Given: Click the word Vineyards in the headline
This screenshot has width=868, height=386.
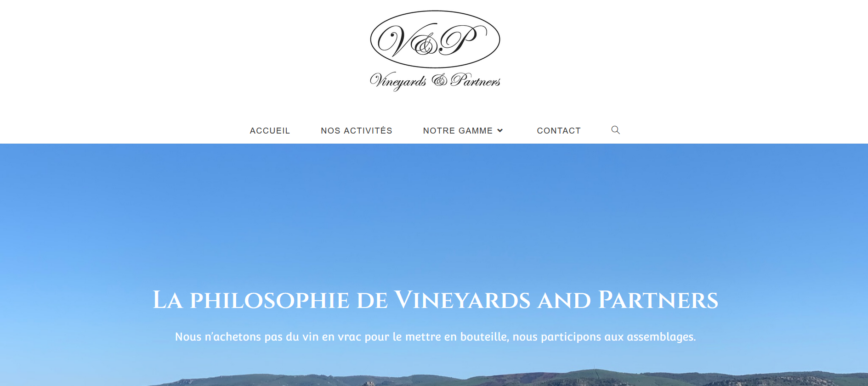Looking at the screenshot, I should coord(462,300).
